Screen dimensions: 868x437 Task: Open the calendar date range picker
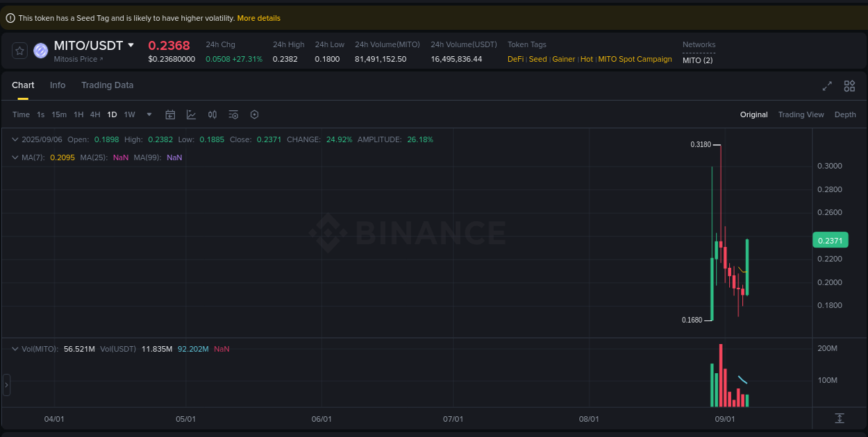pos(170,114)
